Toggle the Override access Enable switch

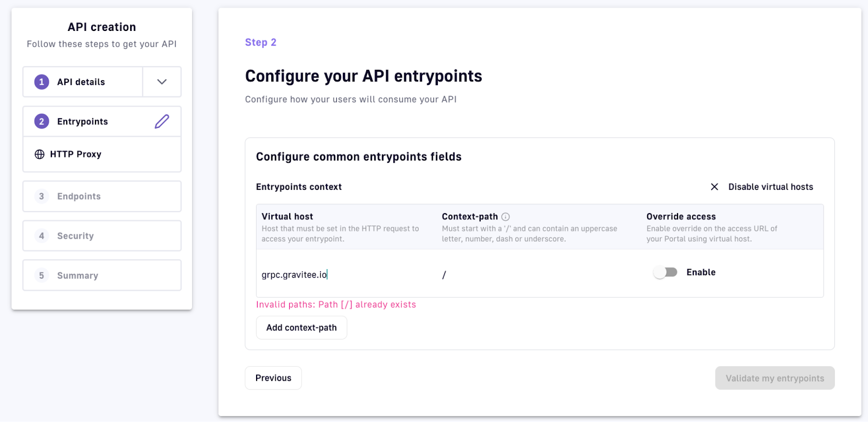(666, 272)
